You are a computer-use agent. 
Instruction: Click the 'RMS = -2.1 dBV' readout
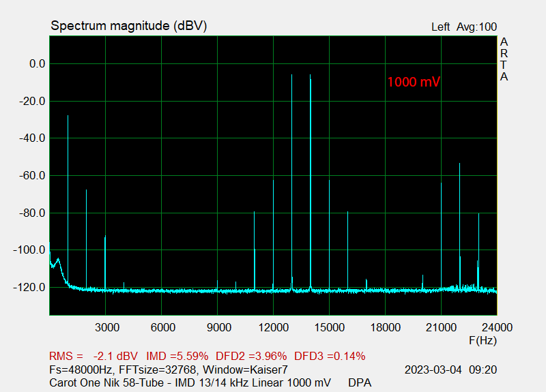tap(94, 357)
